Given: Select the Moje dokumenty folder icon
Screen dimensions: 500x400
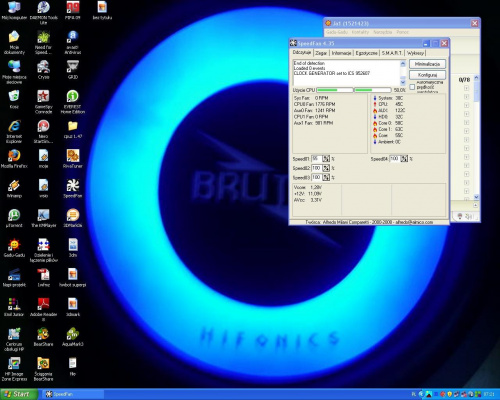Looking at the screenshot, I should click(14, 42).
